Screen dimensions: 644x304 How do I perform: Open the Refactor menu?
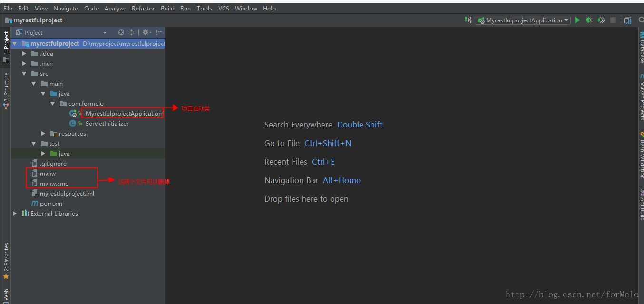point(143,8)
